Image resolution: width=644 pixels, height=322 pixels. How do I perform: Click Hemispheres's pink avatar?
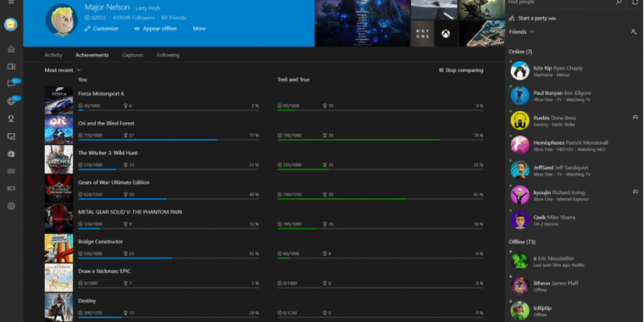coord(520,145)
